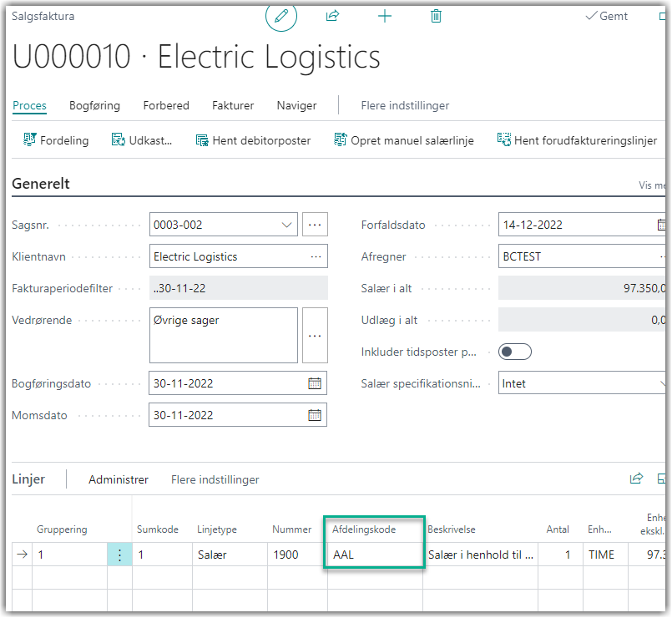Click Flere indstillinger in Linjer section

[x=215, y=479]
